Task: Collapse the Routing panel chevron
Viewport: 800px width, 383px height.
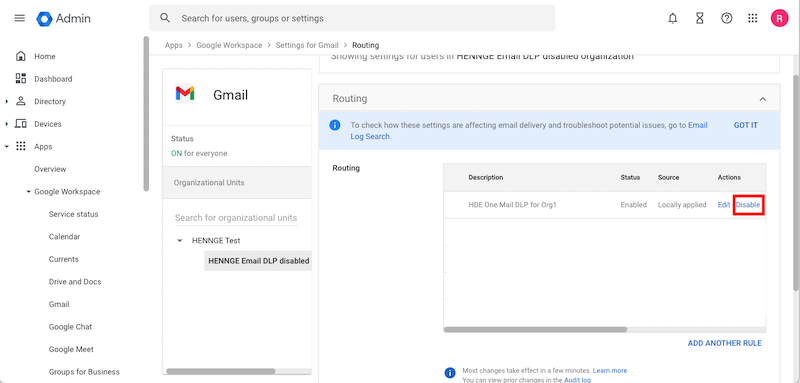Action: pyautogui.click(x=763, y=99)
